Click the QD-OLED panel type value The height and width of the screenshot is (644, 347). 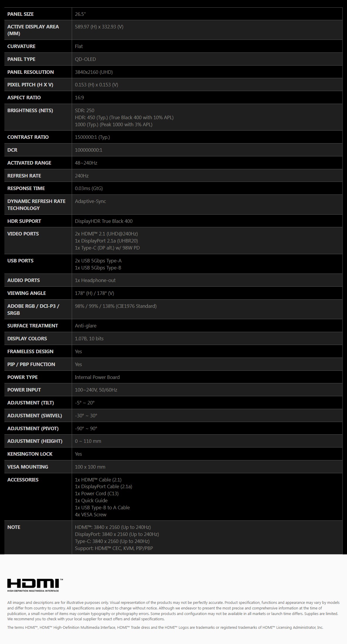tap(85, 59)
